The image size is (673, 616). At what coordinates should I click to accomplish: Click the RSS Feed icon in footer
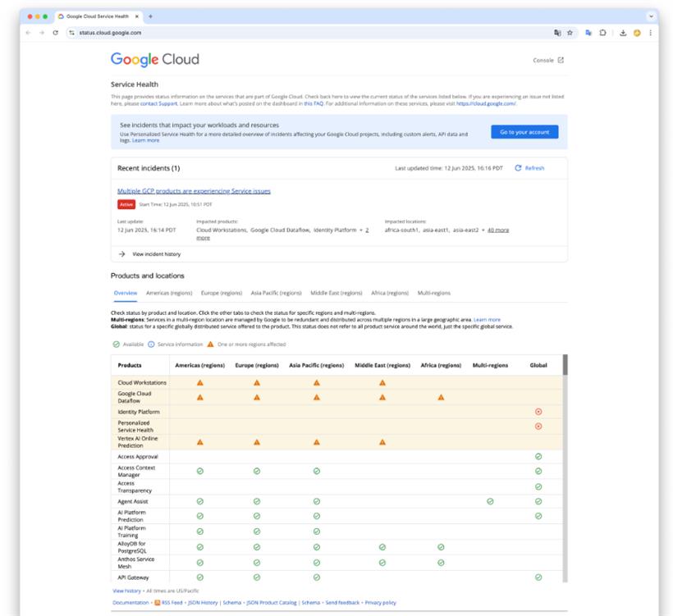pyautogui.click(x=157, y=603)
